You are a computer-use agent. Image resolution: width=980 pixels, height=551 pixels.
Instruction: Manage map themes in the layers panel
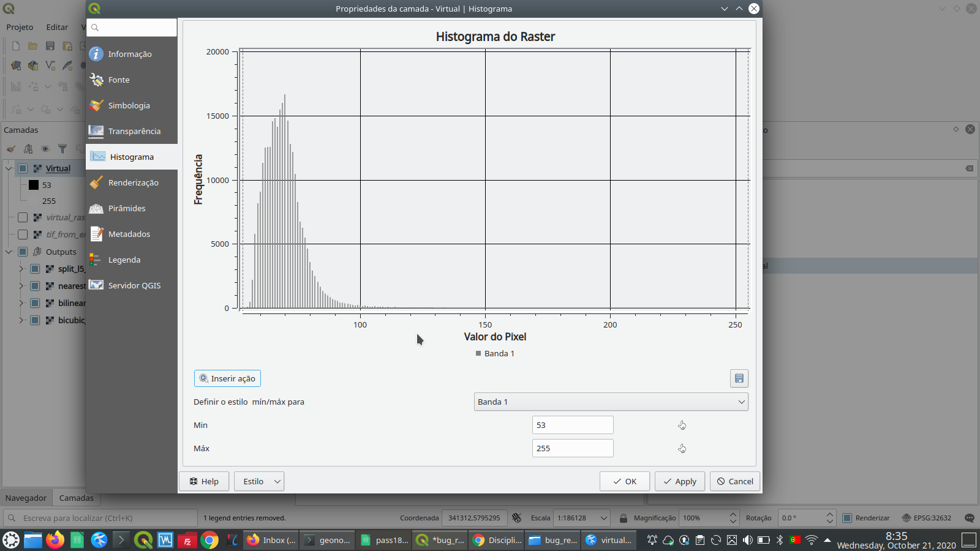tap(28, 148)
